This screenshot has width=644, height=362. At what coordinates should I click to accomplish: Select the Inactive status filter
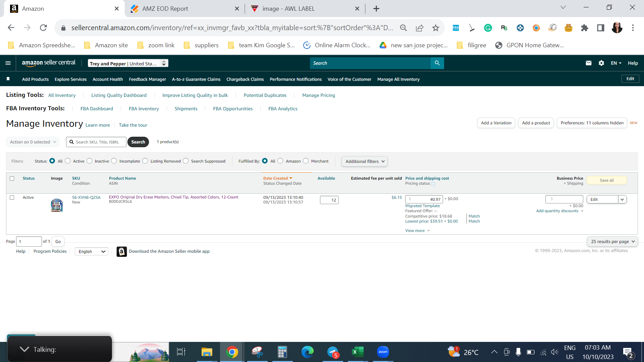(89, 161)
